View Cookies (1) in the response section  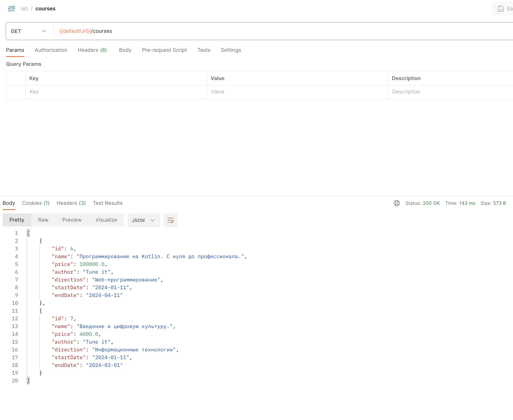pyautogui.click(x=36, y=203)
